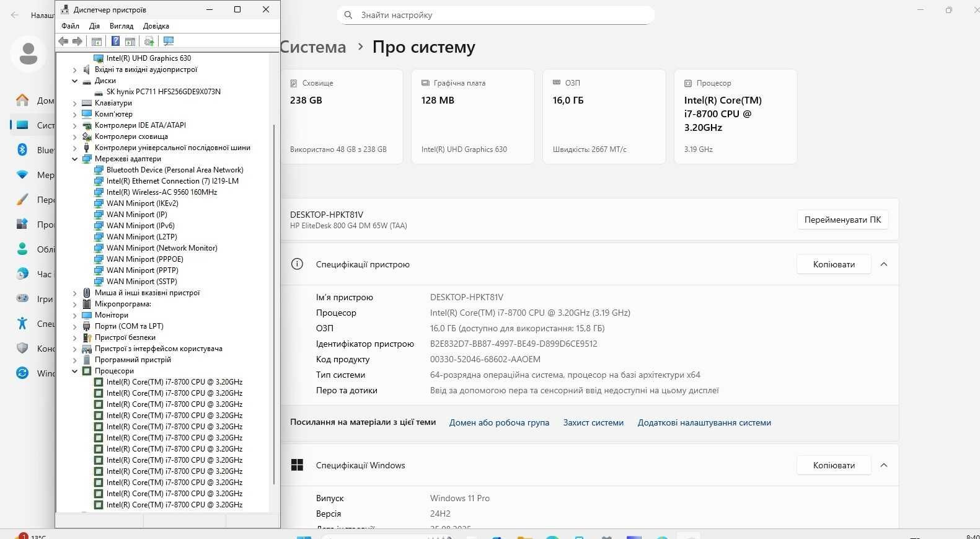Open the personalization brush icon in sidebar
Image resolution: width=980 pixels, height=539 pixels.
(x=22, y=199)
